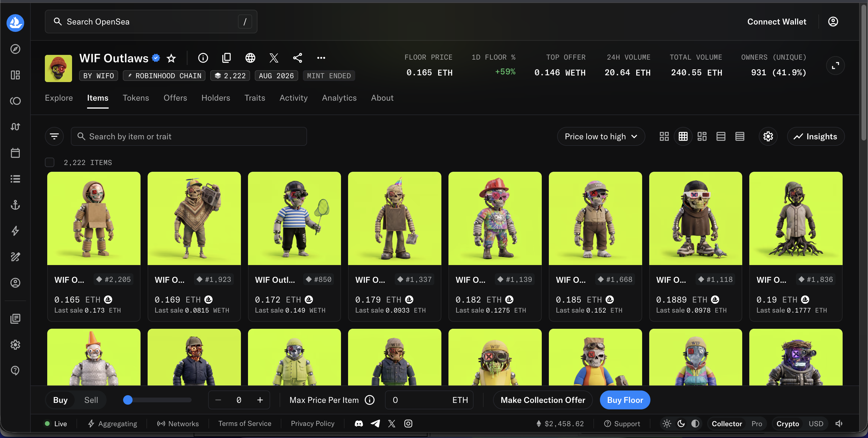This screenshot has height=438, width=868.
Task: Open the X link in the footer
Action: click(x=391, y=424)
